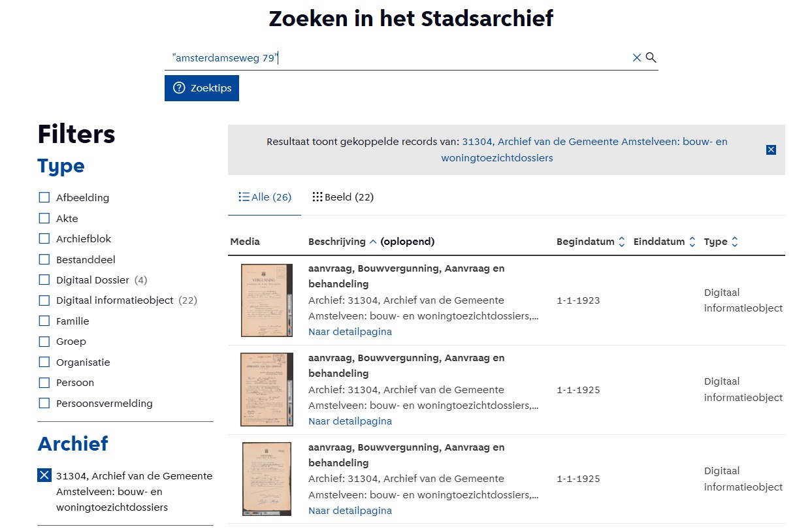Screen dimensions: 812x529
Task: Select the 1-1-1923 begindatum cell
Action: click(x=578, y=300)
